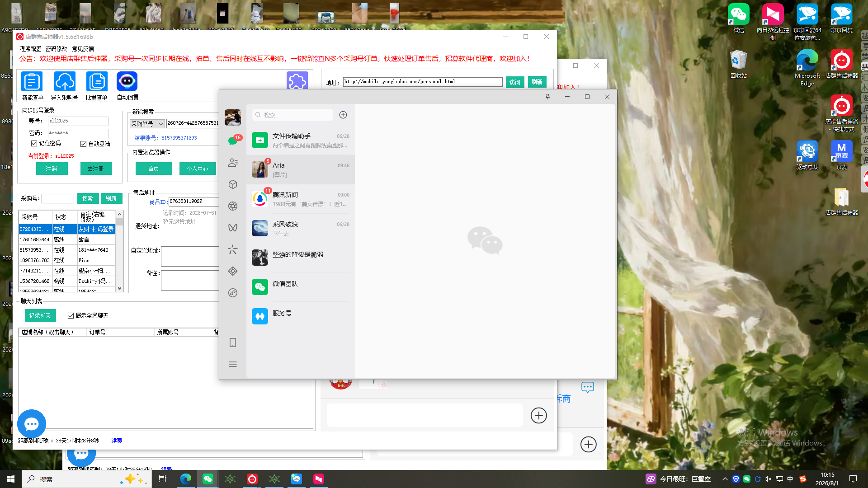Expand the 采购单号 search type dropdown
This screenshot has height=488, width=868.
pyautogui.click(x=147, y=123)
